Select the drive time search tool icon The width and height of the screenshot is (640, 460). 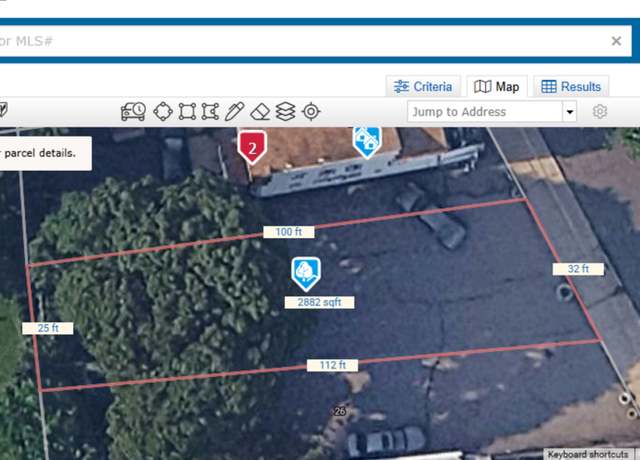[x=133, y=111]
